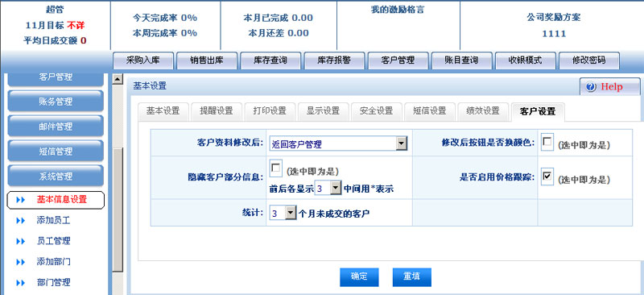This screenshot has width=644, height=295.
Task: Click 本月还差 0.00 text
Action: [x=278, y=33]
